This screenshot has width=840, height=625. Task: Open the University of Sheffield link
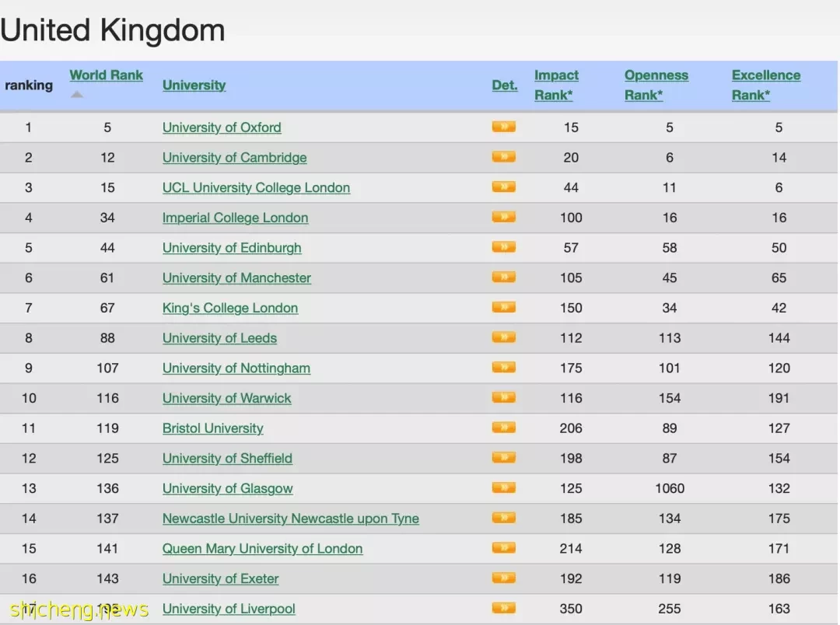pos(227,458)
